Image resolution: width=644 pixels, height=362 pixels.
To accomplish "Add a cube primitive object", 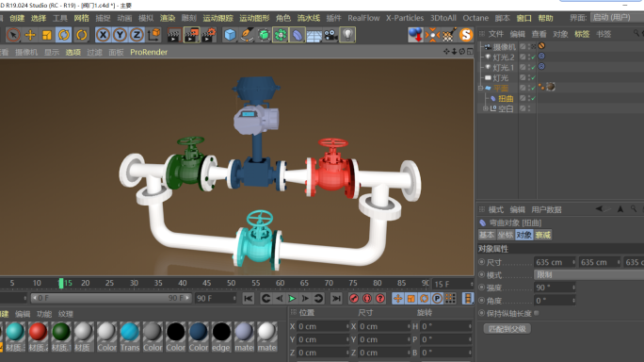I will [x=230, y=35].
